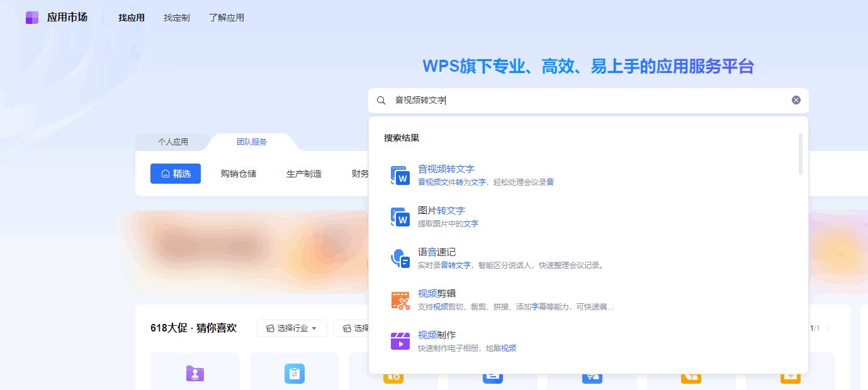Open the 视频制作 clapperboard icon
The image size is (868, 390).
click(400, 341)
